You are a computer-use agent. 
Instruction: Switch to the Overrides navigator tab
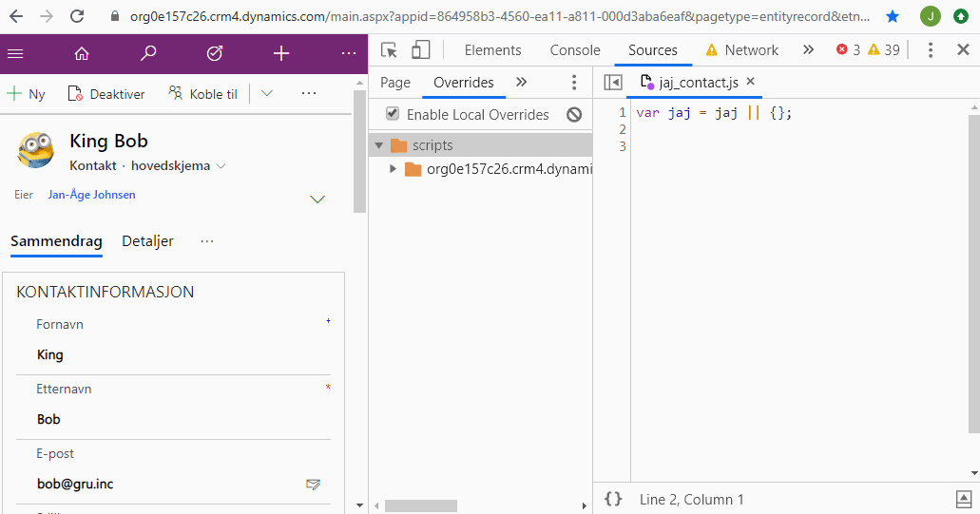(x=464, y=83)
